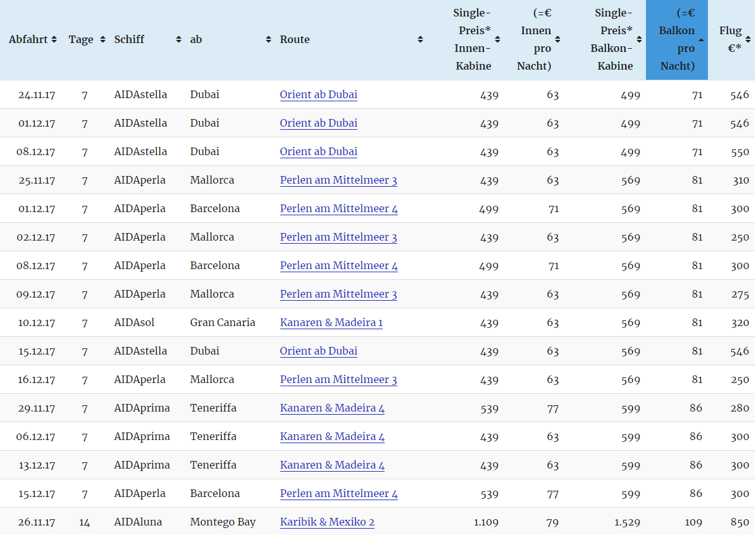
Task: Select the flight price 275
Action: [740, 294]
